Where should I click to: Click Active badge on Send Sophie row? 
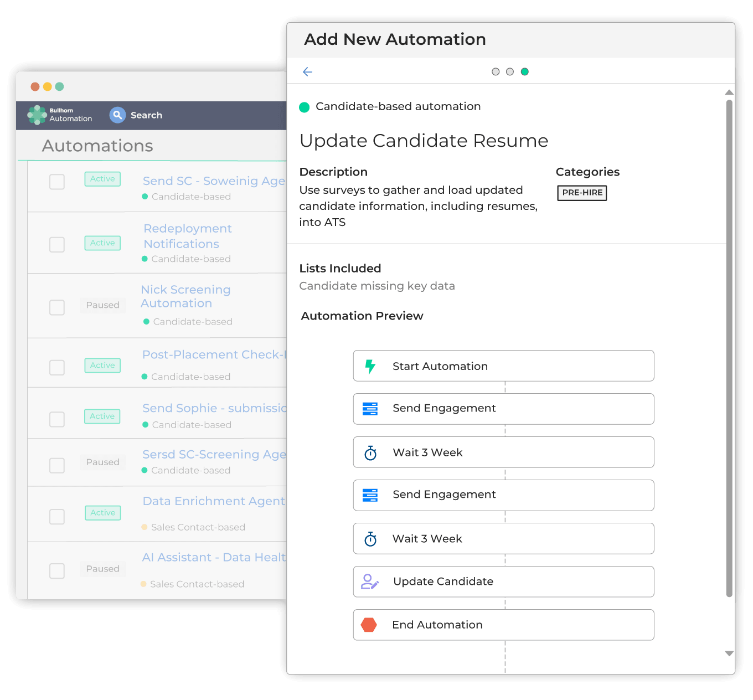(102, 416)
